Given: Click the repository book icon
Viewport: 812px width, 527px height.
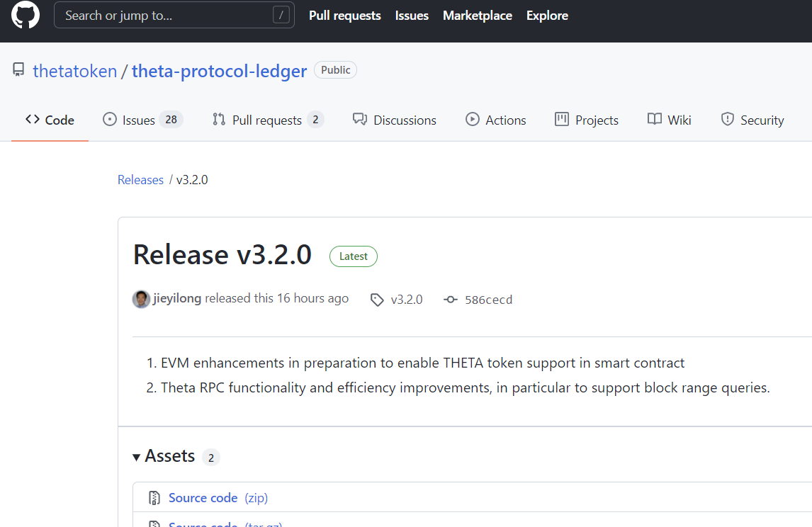Looking at the screenshot, I should 18,70.
